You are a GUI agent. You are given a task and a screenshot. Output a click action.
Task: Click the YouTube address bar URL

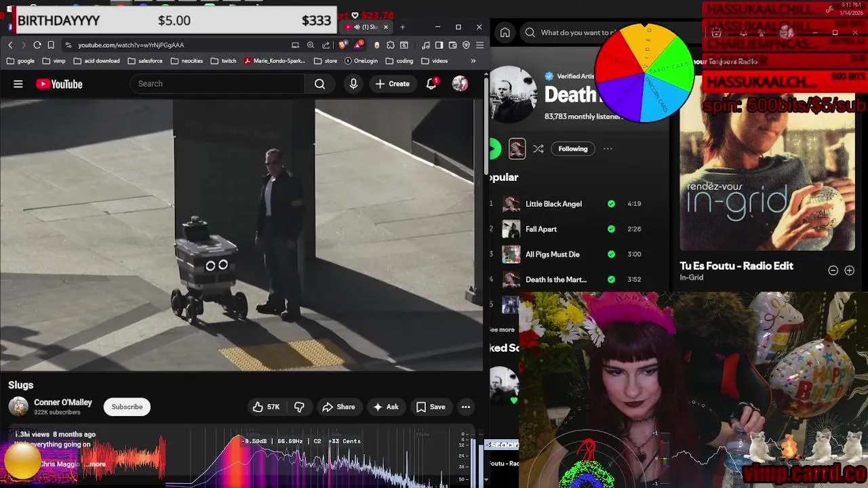(131, 45)
